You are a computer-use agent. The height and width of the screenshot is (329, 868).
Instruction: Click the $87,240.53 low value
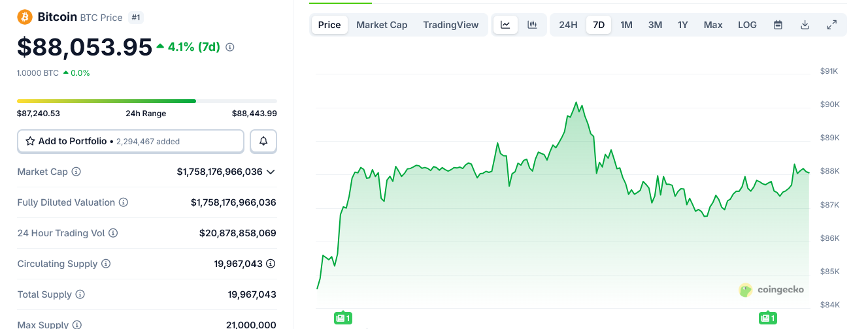click(39, 114)
